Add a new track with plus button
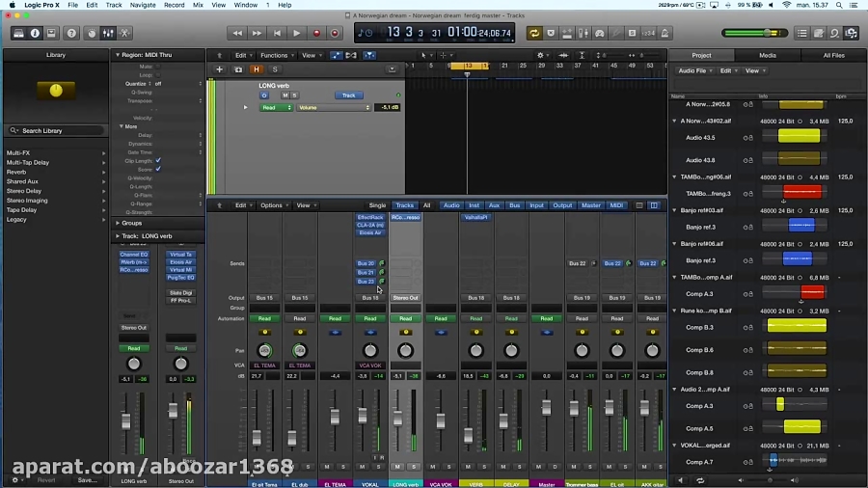Image resolution: width=868 pixels, height=488 pixels. [x=219, y=69]
